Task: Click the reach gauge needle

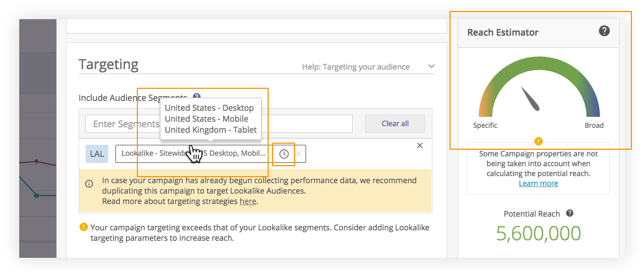Action: tap(531, 99)
